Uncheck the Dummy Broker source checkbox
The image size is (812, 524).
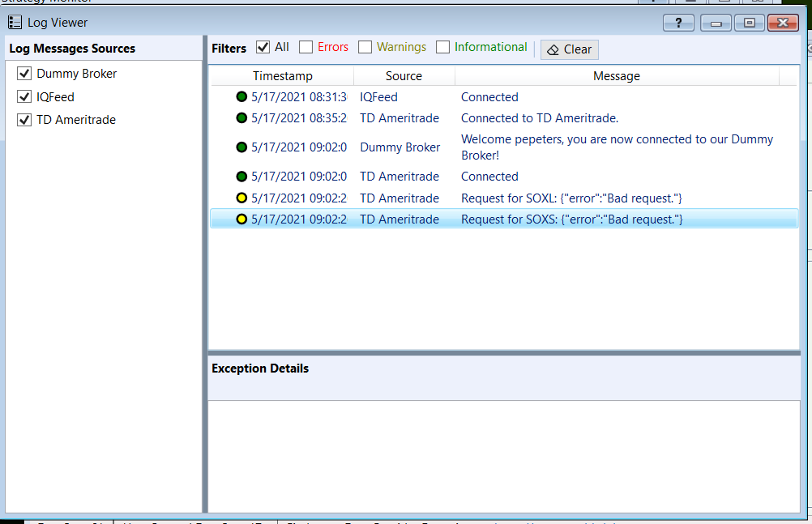click(x=24, y=74)
